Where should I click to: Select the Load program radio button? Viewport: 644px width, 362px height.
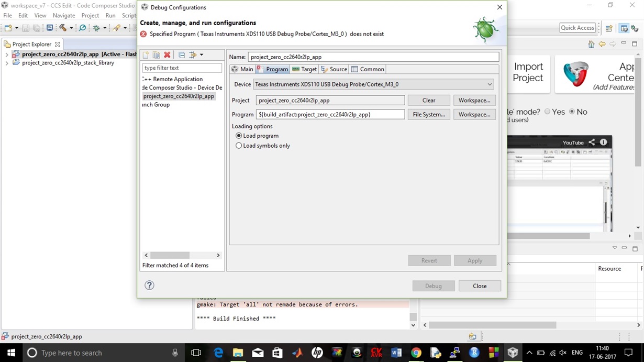[x=239, y=136]
